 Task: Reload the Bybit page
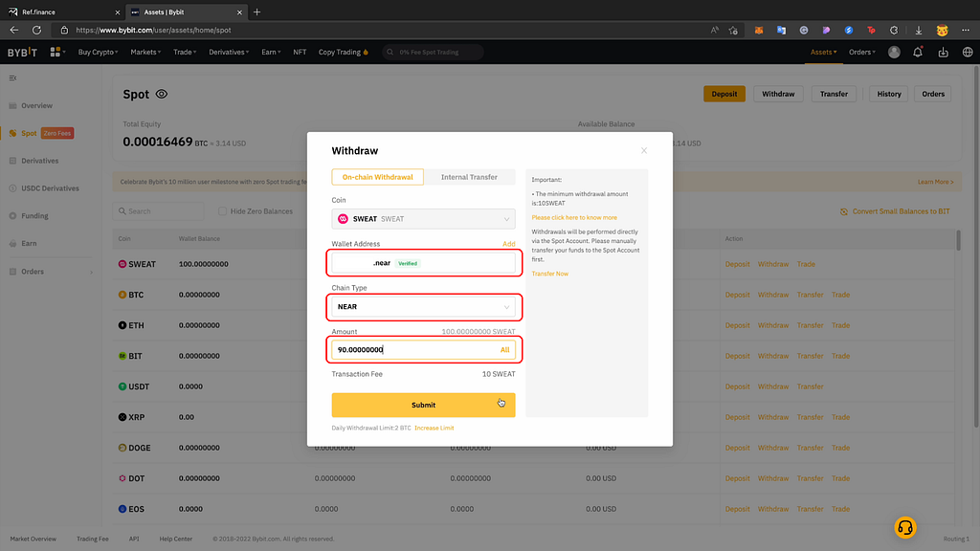point(37,30)
